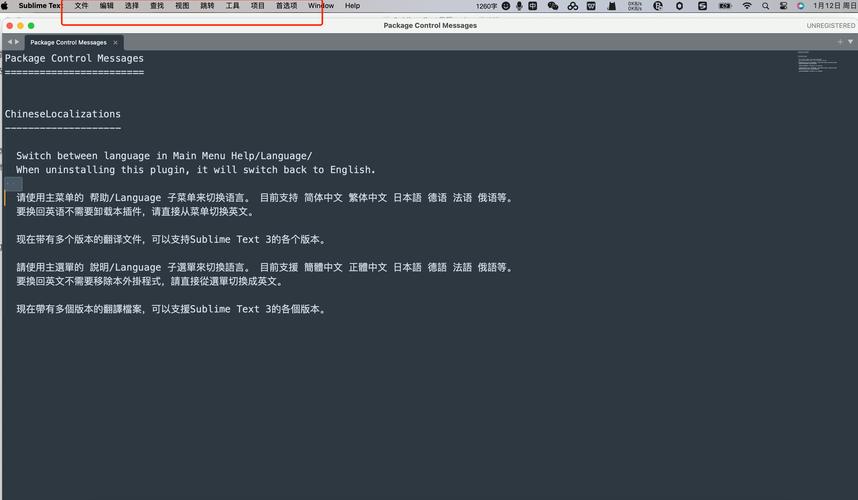Open Spotlight search magnifier
Image resolution: width=858 pixels, height=500 pixels.
tap(766, 5)
